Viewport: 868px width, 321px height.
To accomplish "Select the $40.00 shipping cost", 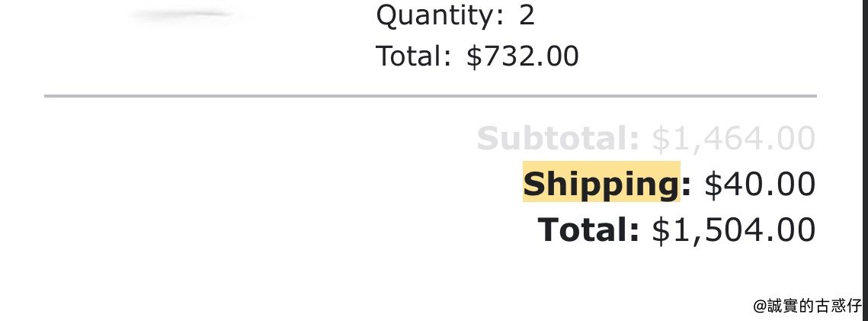I will 760,185.
